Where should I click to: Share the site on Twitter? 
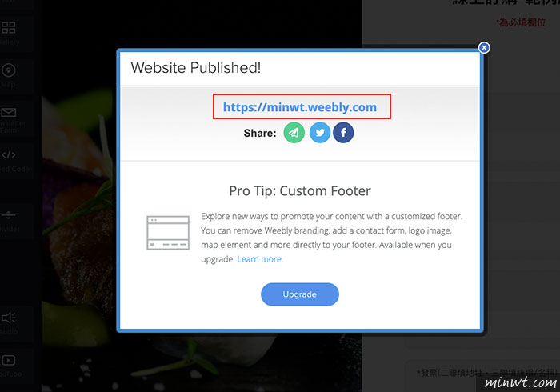(x=320, y=133)
